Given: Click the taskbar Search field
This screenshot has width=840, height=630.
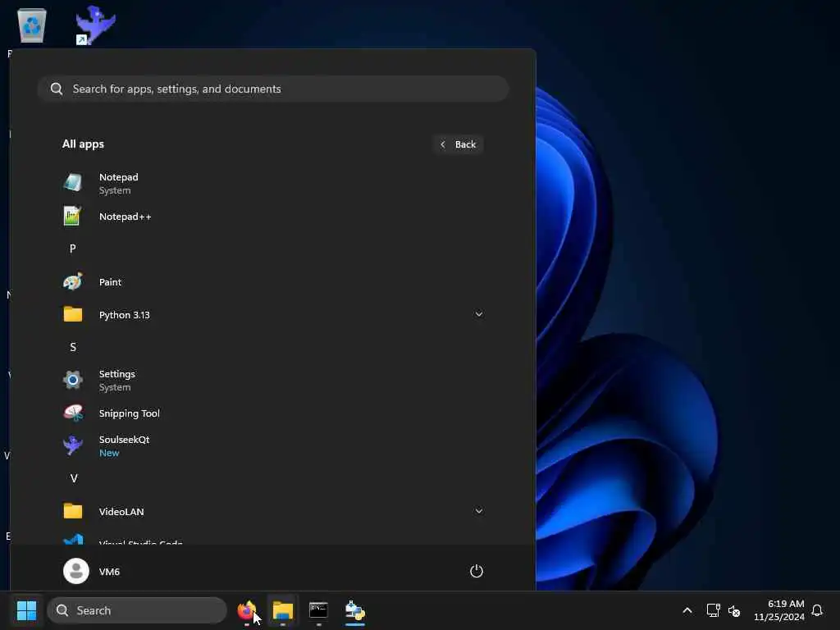Looking at the screenshot, I should pyautogui.click(x=137, y=610).
